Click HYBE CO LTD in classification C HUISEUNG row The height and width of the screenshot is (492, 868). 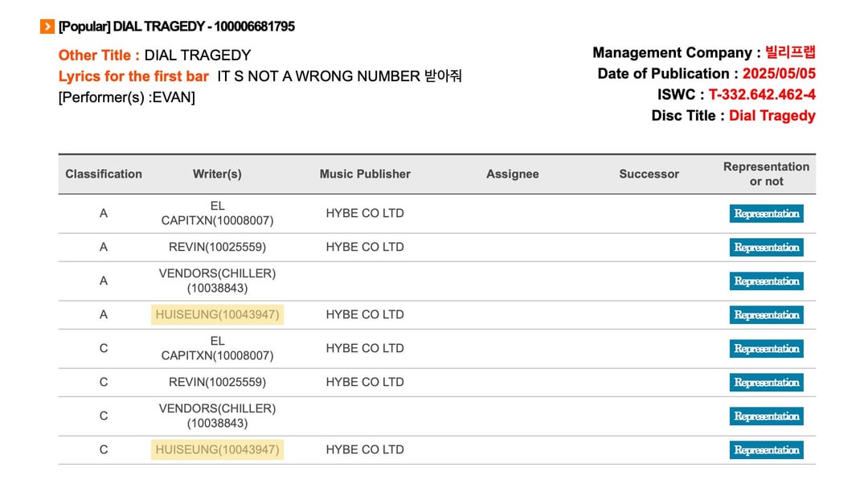[365, 449]
